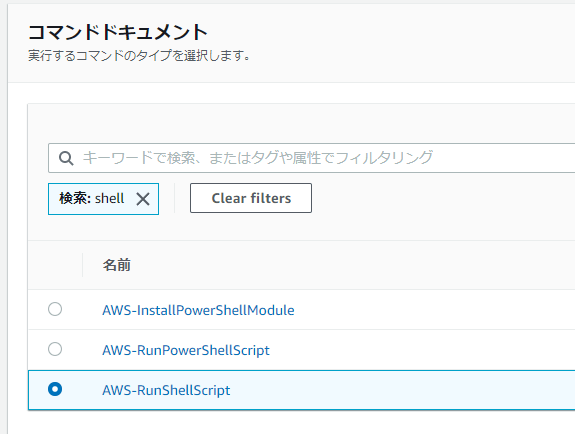The width and height of the screenshot is (575, 434).
Task: Remove the shell search filter chip
Action: 143,199
